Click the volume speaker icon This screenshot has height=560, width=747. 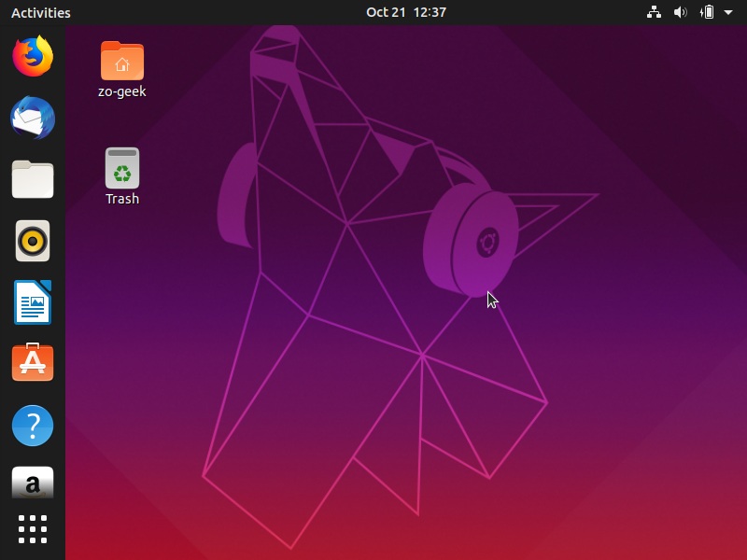click(x=680, y=12)
